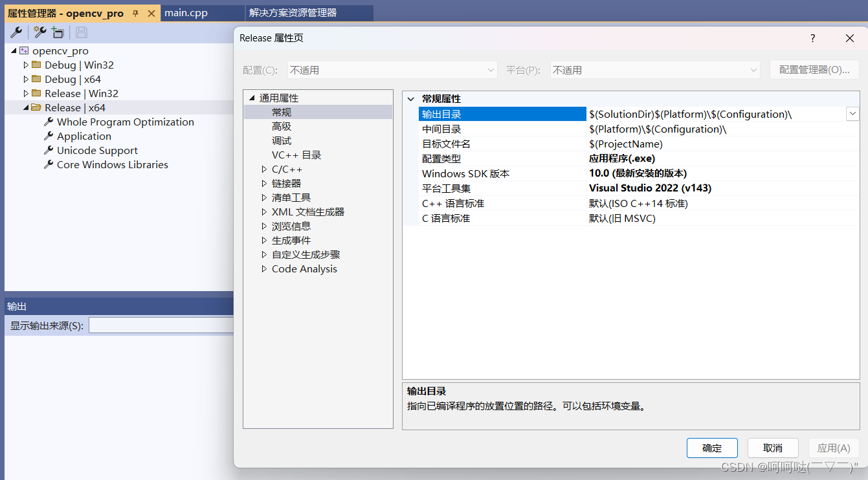Click the help question mark on the dialog
The image size is (868, 480).
[x=812, y=38]
